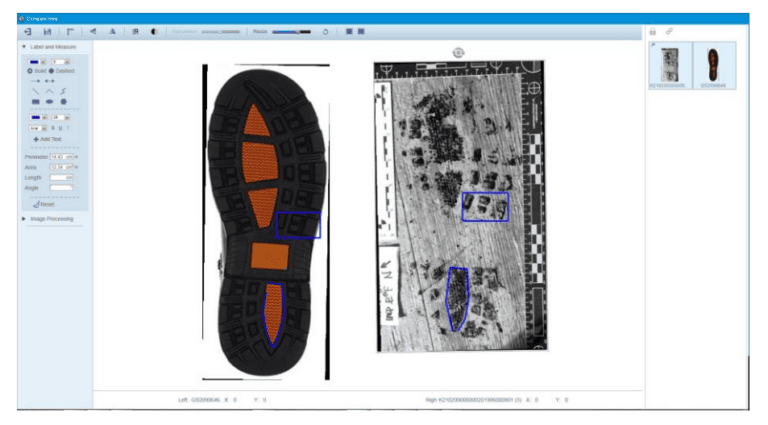This screenshot has width=768, height=425.
Task: Click the first side-by-side layout icon
Action: tap(349, 31)
